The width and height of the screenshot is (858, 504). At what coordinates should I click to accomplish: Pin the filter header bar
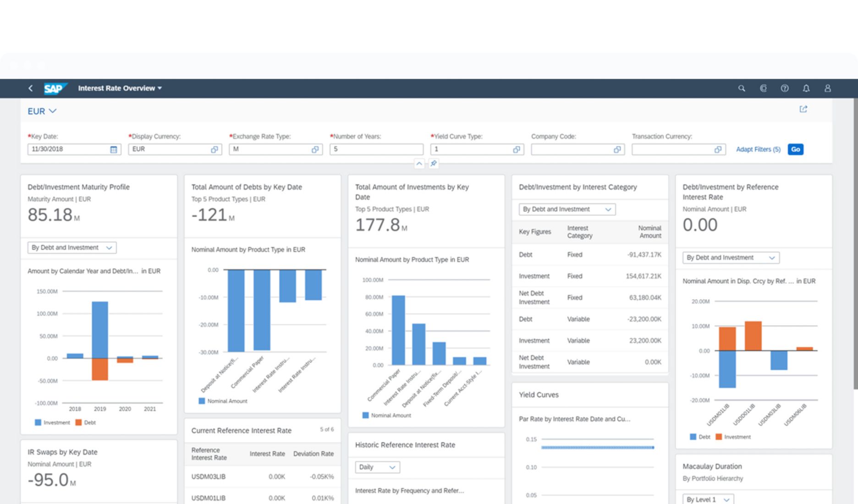(x=433, y=164)
